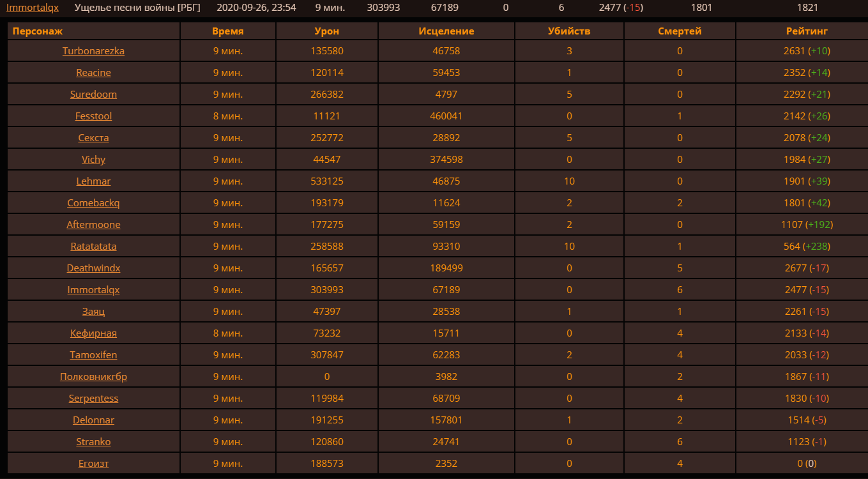Click the Tamoxifen player name
This screenshot has height=479, width=868.
point(93,355)
